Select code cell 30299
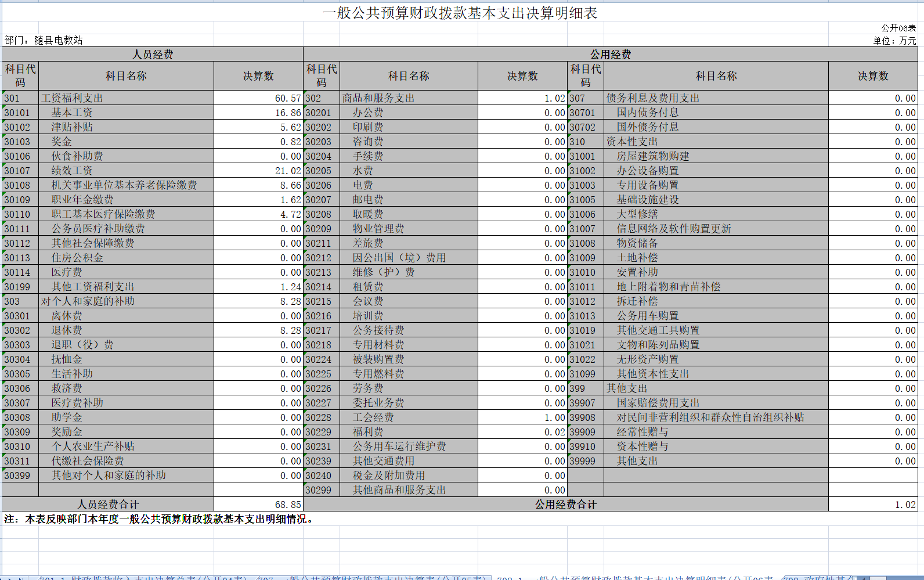 (x=322, y=490)
